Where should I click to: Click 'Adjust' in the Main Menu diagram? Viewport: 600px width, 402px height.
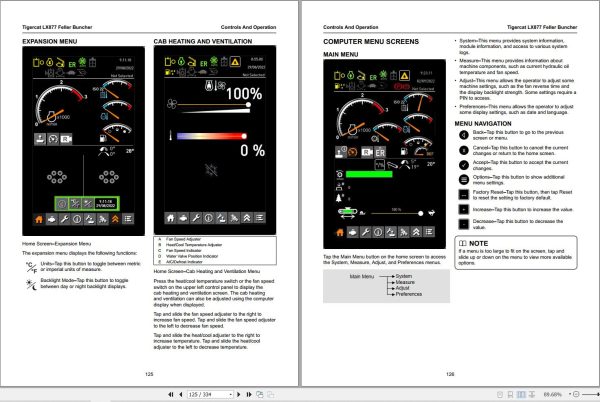coord(403,288)
